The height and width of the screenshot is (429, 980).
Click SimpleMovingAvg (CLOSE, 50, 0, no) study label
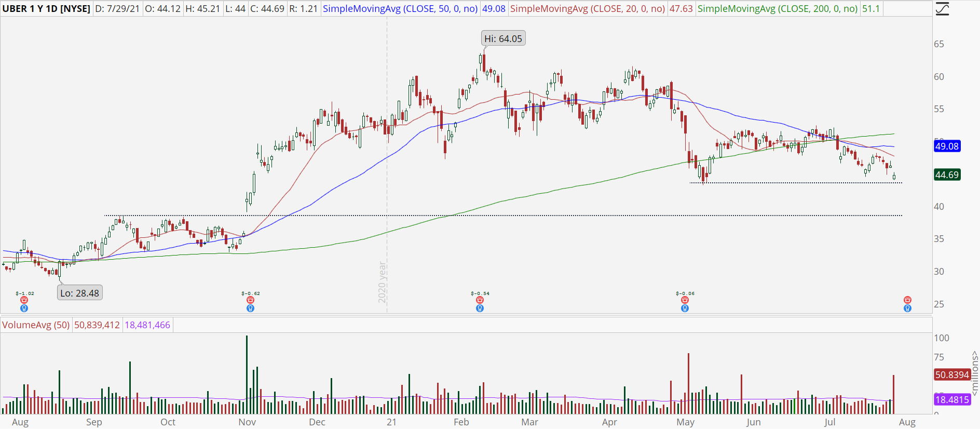coord(400,9)
